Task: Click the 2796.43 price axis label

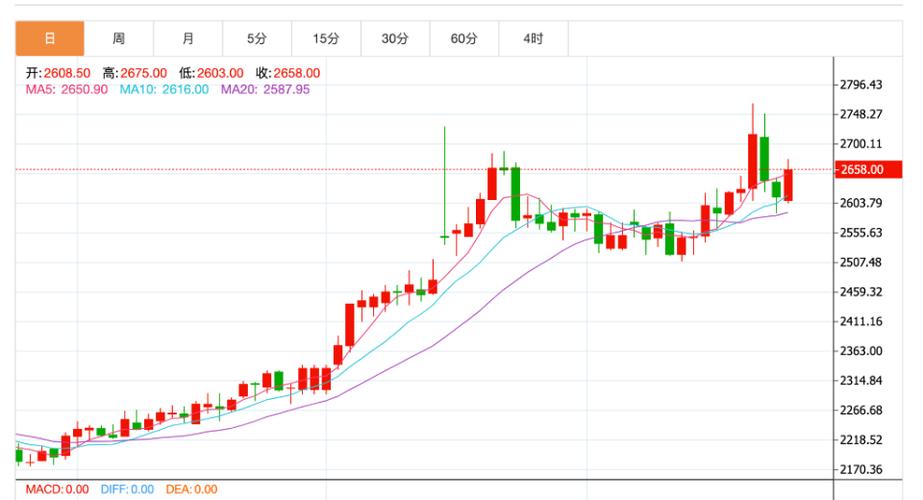Action: coord(861,85)
